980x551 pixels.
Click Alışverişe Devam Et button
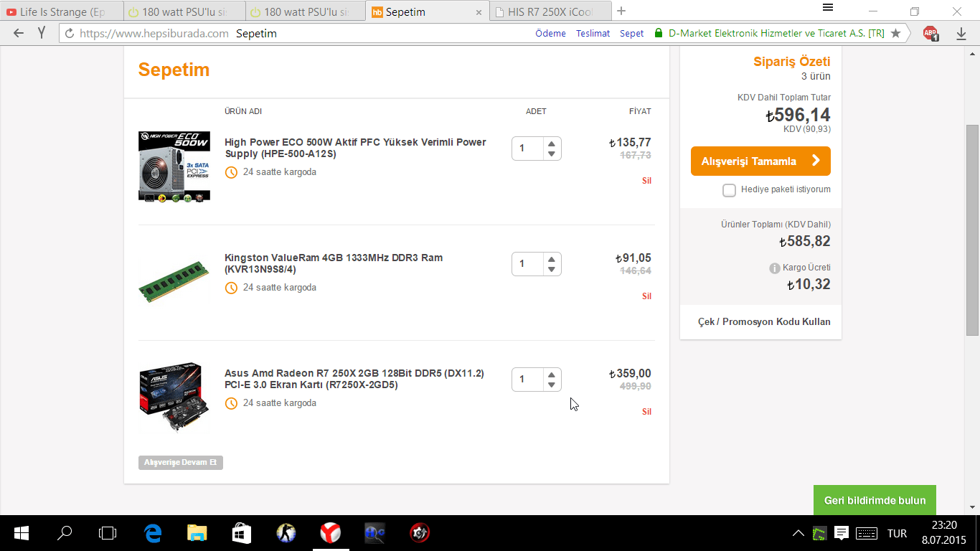coord(181,463)
